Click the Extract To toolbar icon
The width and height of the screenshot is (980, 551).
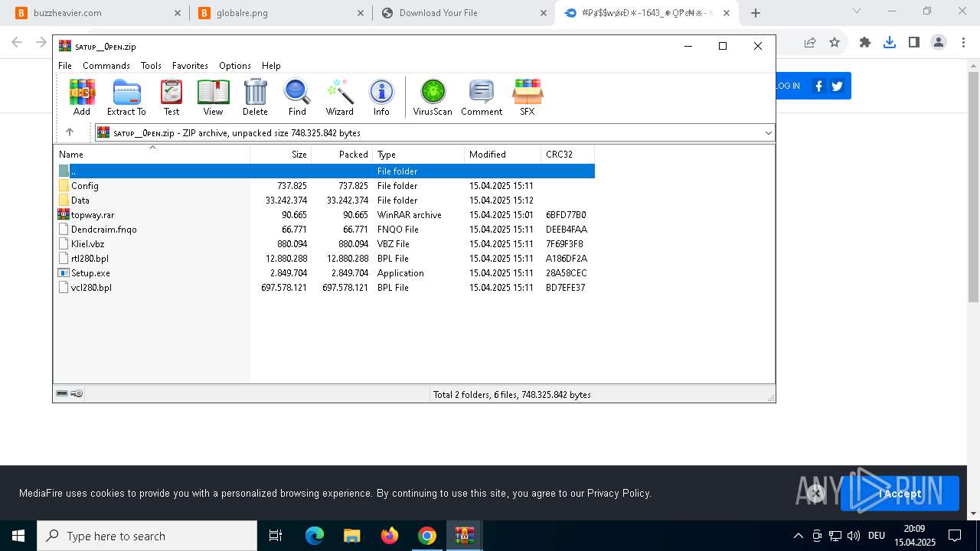click(126, 97)
